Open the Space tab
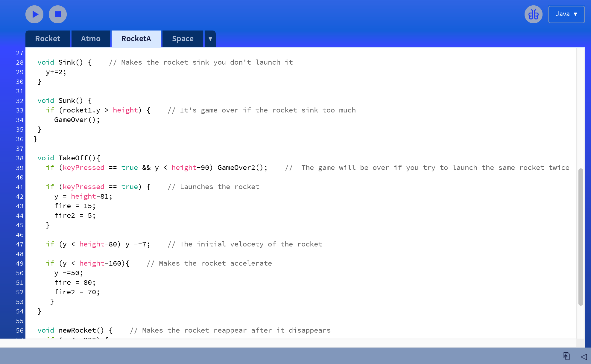Screen dimensions: 591x364 point(183,39)
